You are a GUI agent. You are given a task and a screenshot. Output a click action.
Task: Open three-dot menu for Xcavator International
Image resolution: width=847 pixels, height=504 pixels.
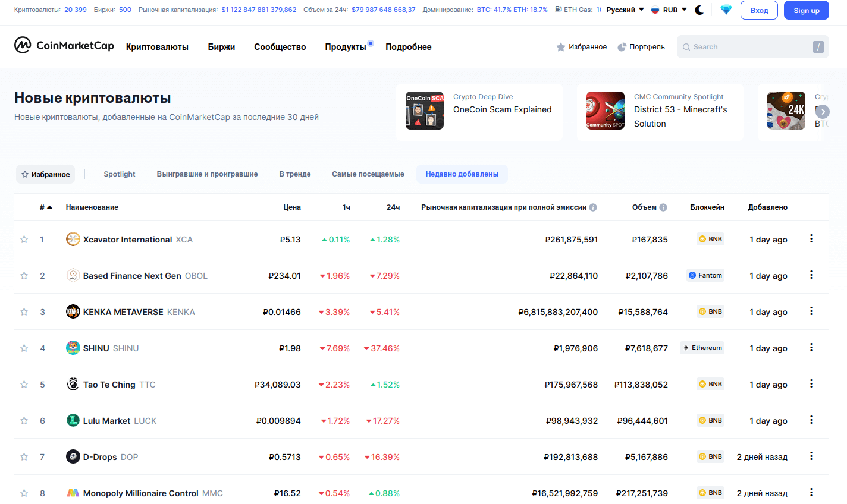[x=811, y=239]
